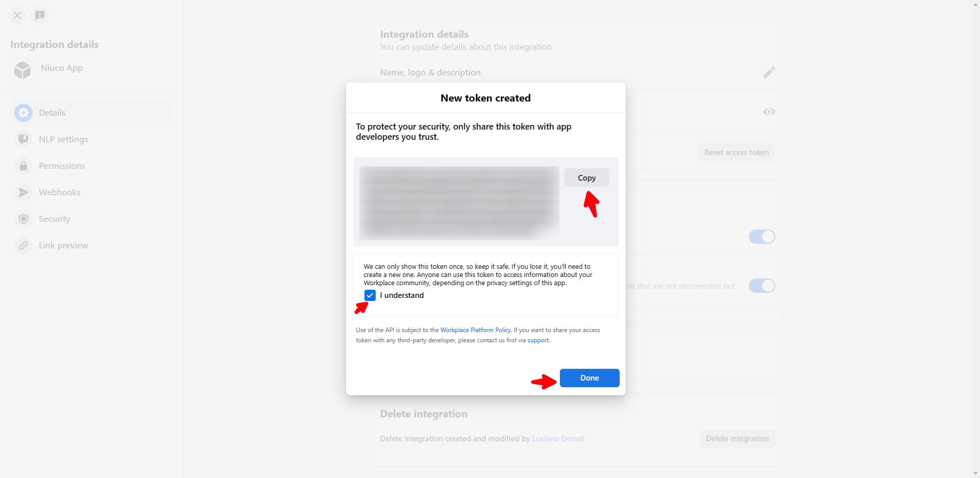Click the Permissions lock icon
This screenshot has width=980, height=478.
[23, 166]
